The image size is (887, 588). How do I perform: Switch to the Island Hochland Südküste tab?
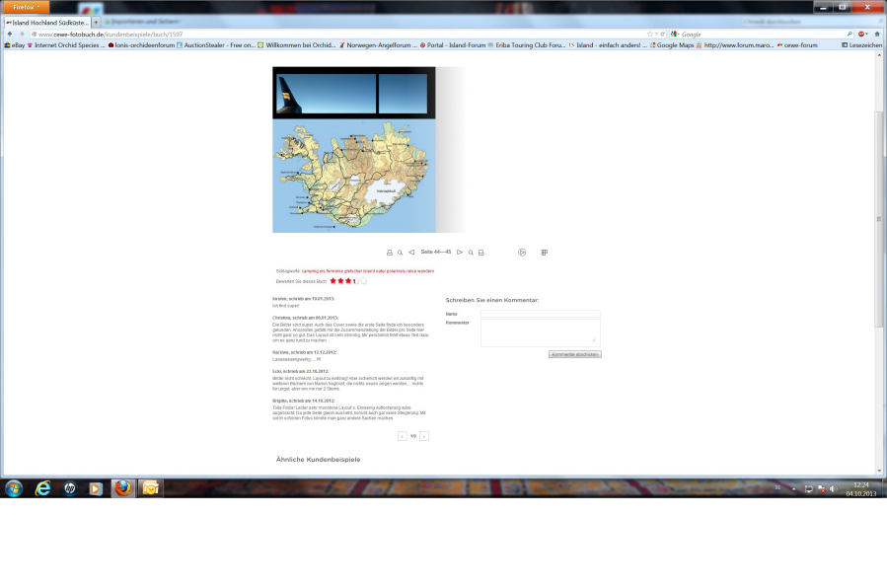47,23
